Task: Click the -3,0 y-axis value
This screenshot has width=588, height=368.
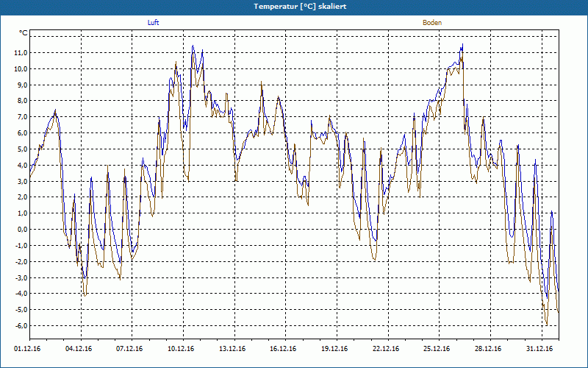Action: point(21,278)
